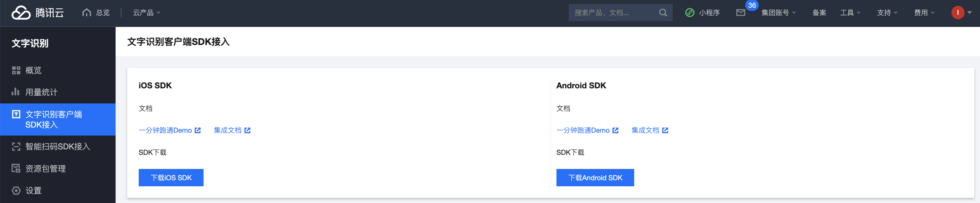
Task: Click the 下载iOS SDK button
Action: 171,178
